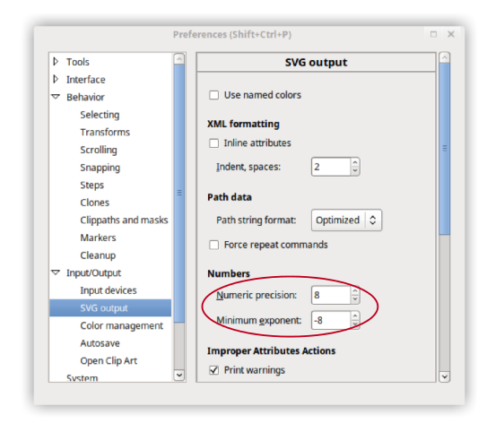Click the Numeric precision input field

tap(331, 295)
